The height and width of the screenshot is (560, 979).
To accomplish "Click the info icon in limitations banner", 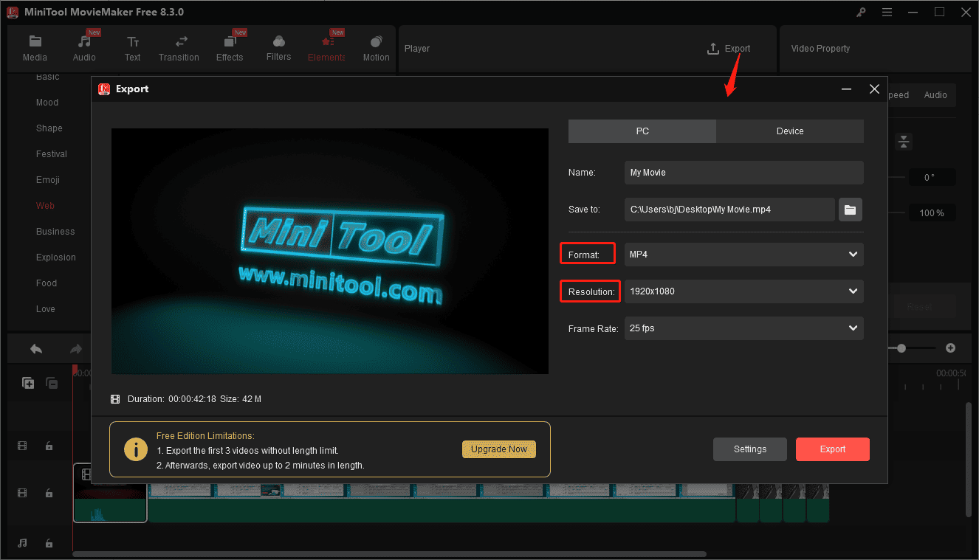I will [x=135, y=449].
